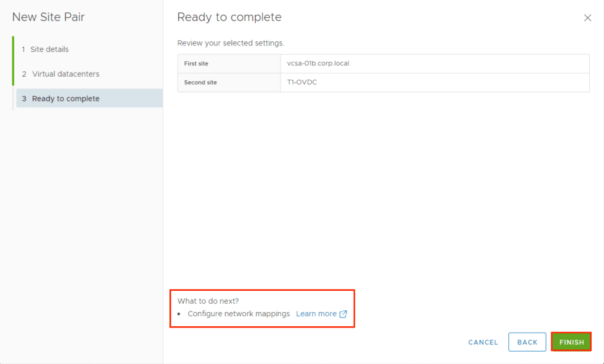Go to step 1 Site details
This screenshot has height=364, width=604.
[50, 50]
